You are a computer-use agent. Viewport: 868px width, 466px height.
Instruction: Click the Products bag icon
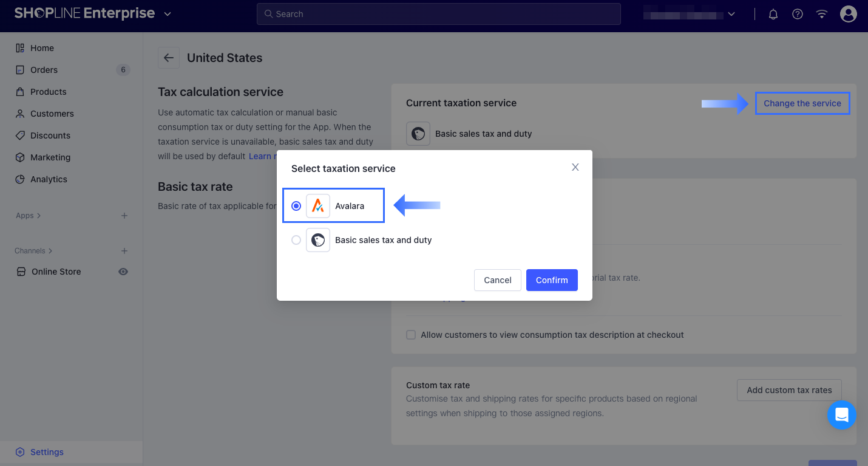[20, 92]
